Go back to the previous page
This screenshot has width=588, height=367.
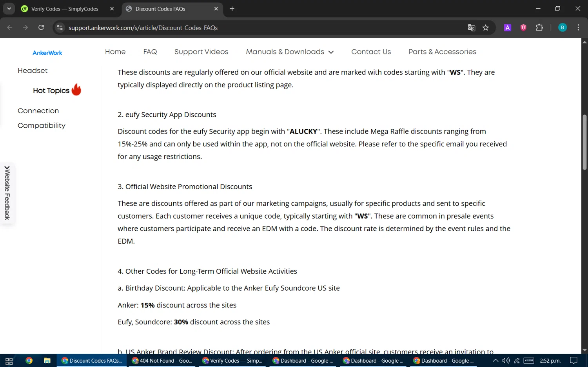(10, 27)
